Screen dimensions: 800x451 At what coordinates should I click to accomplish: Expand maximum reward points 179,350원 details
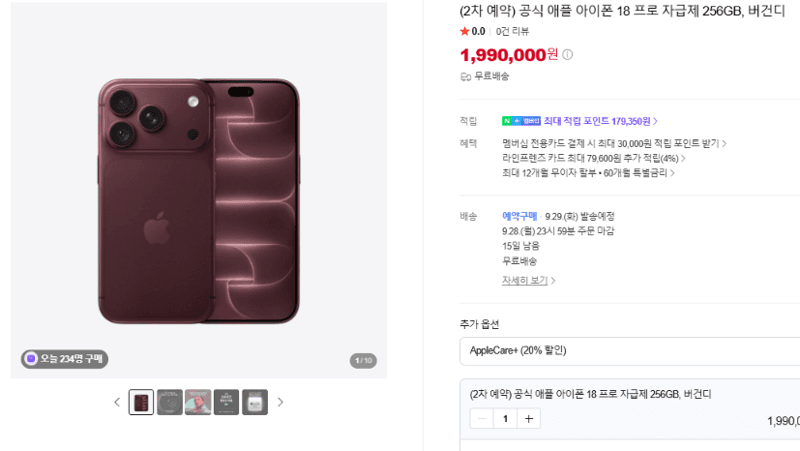pyautogui.click(x=601, y=121)
